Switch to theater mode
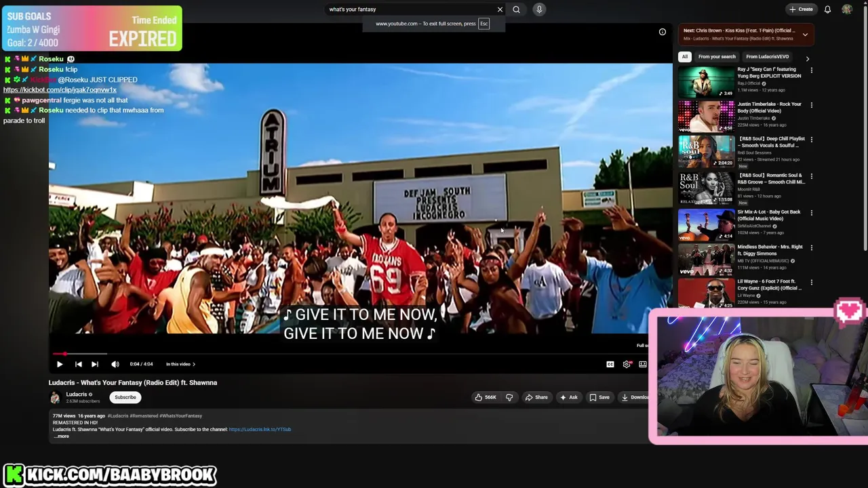 click(x=643, y=364)
